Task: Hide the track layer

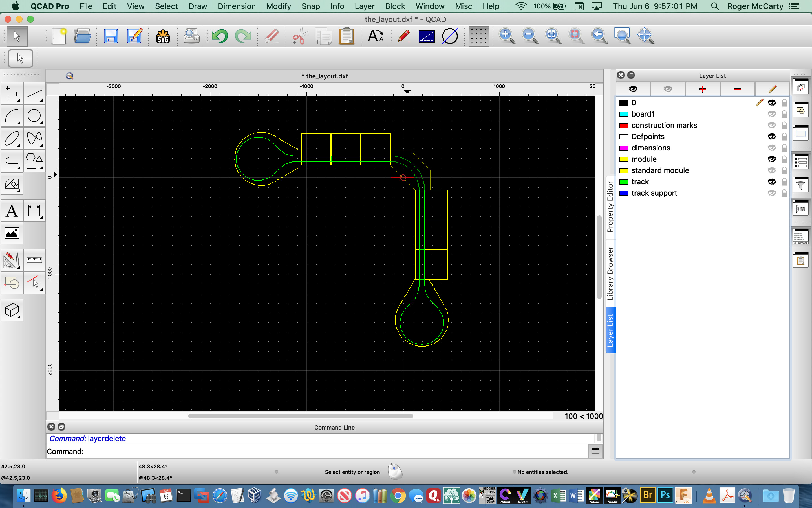Action: [772, 182]
